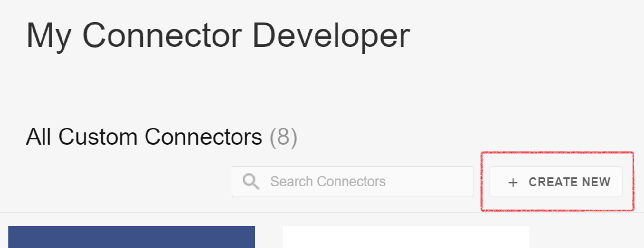
Task: Click the magnifying glass search icon
Action: pyautogui.click(x=251, y=182)
